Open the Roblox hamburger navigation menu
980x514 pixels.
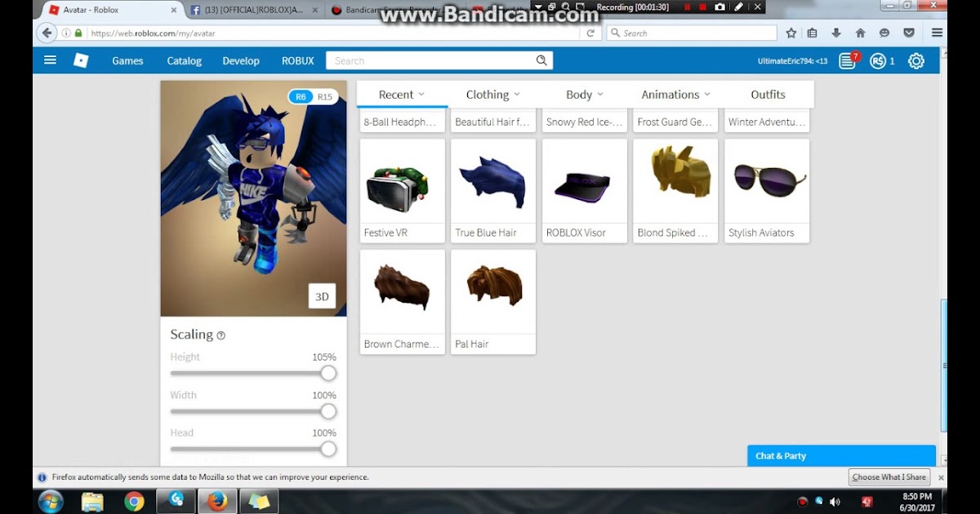click(50, 60)
